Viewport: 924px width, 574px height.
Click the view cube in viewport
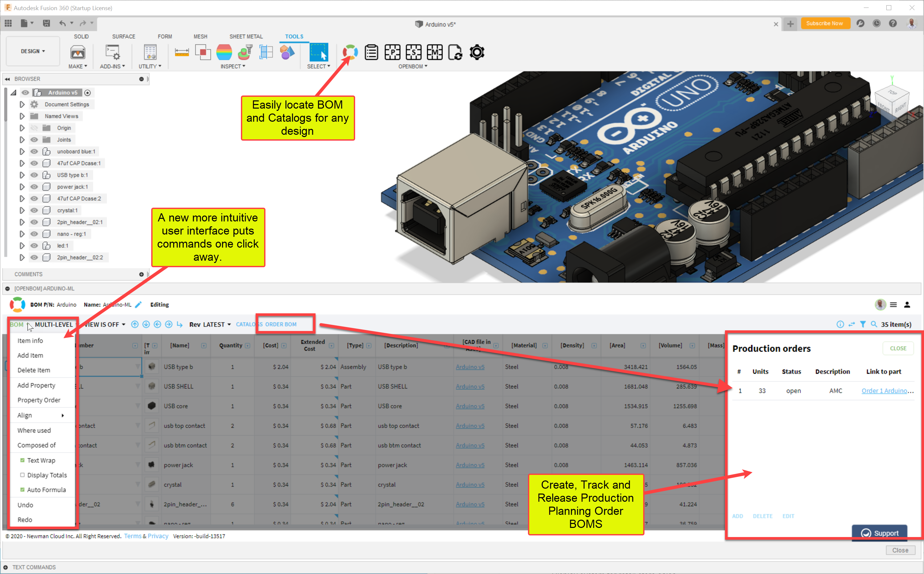pos(891,99)
